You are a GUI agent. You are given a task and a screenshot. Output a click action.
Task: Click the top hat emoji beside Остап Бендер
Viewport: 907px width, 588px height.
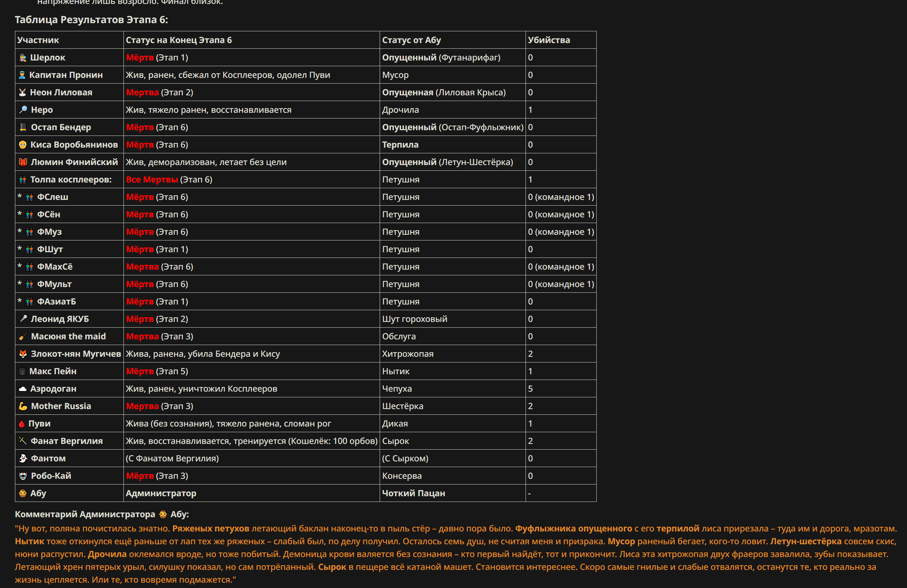point(23,127)
